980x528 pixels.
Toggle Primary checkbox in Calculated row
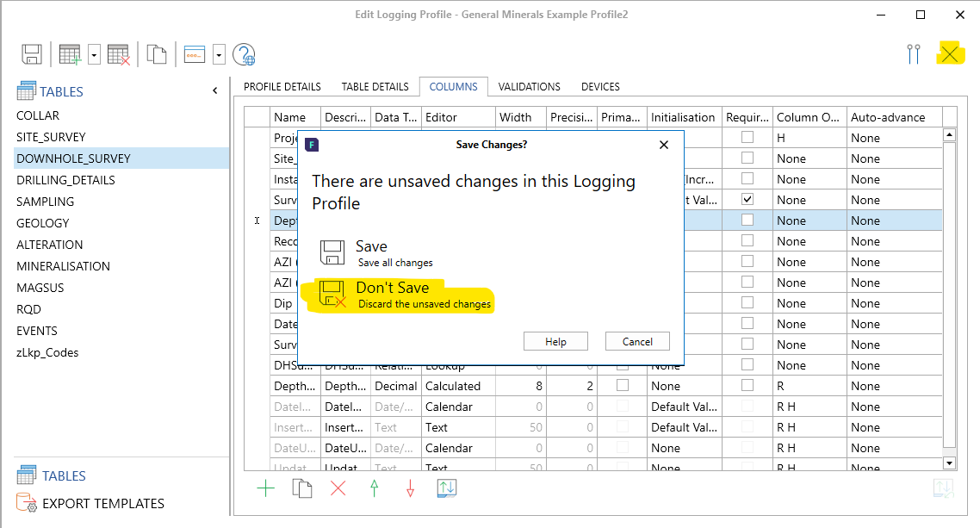tap(623, 385)
